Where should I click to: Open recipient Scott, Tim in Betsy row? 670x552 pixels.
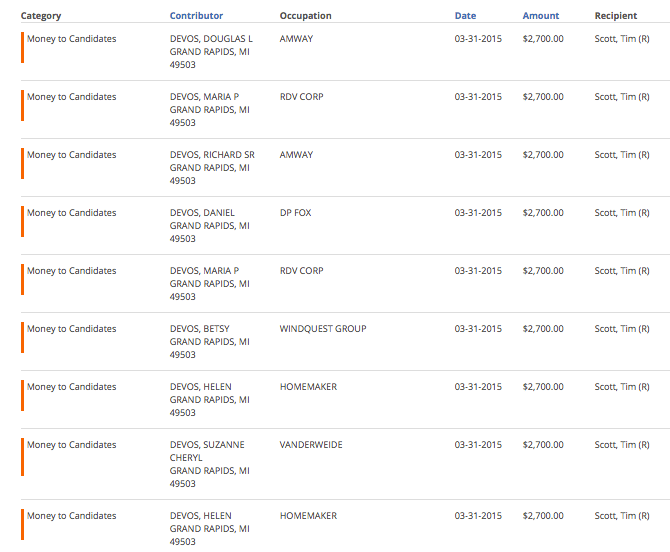coord(621,329)
